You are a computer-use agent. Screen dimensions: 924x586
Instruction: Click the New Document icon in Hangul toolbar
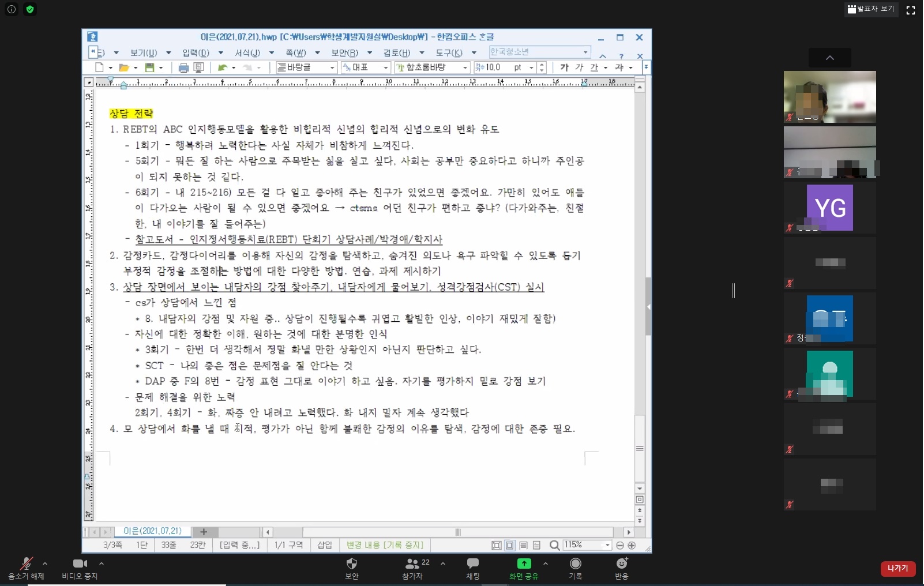[x=99, y=67]
